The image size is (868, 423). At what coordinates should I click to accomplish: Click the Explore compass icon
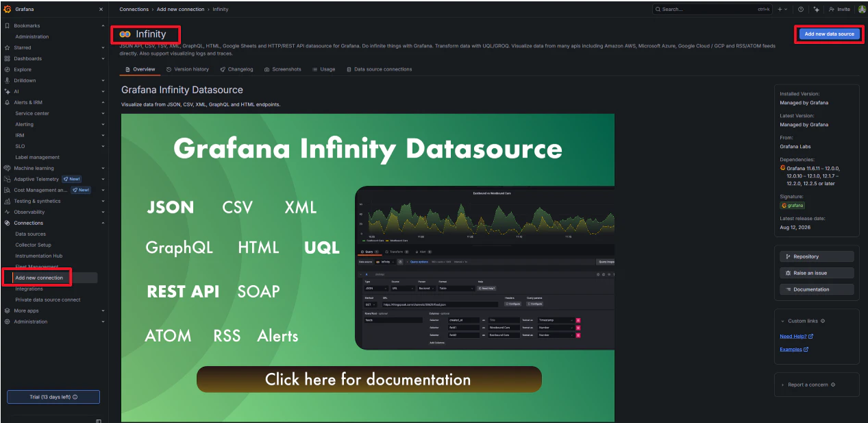point(8,69)
